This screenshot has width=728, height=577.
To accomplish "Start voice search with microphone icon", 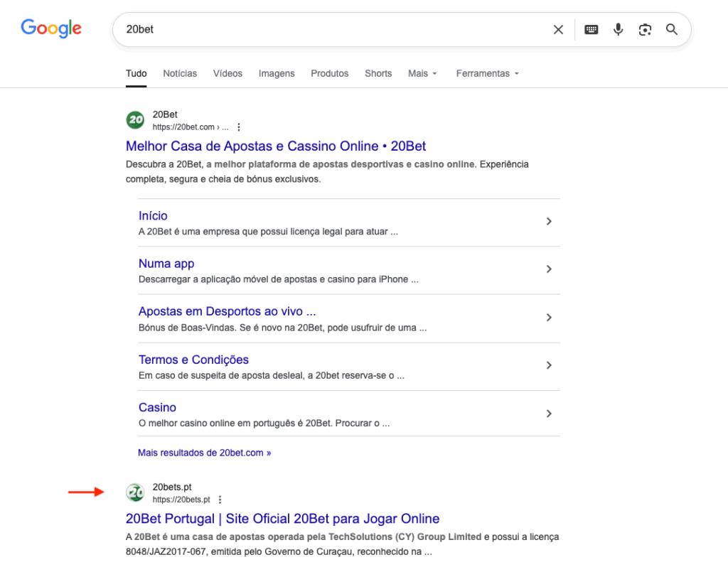I will [x=618, y=30].
